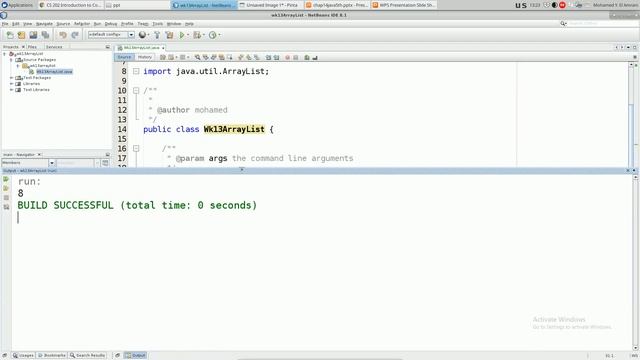The image size is (640, 360).
Task: Click Re-run icon in Output panel
Action: 6,179
